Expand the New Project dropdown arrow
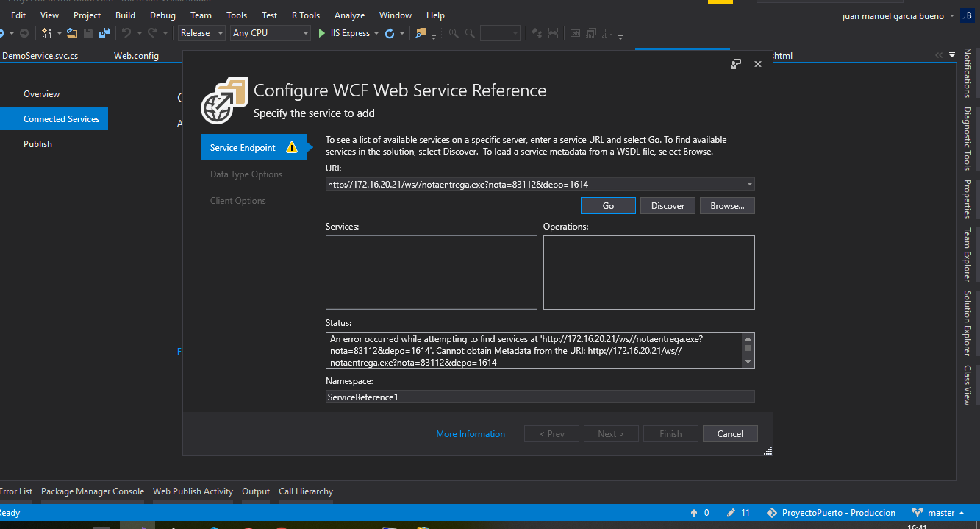The image size is (980, 529). [x=58, y=33]
